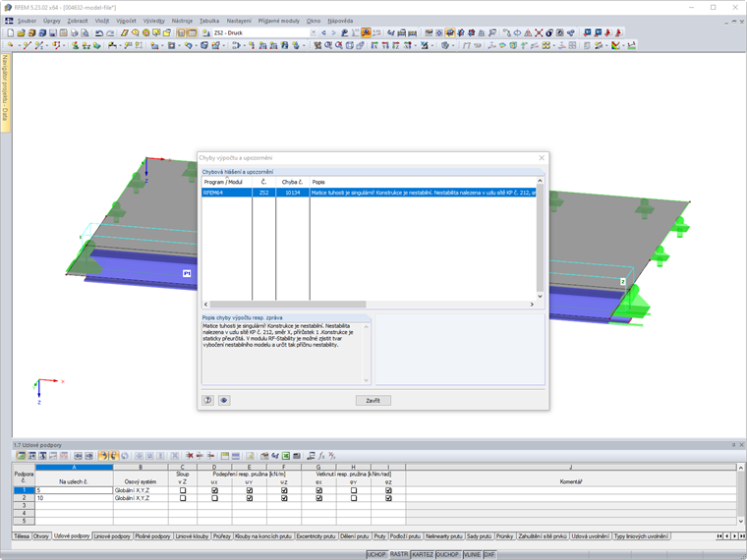Click the Print icon in toolbar
Viewport: 747px width, 560px height.
74,32
